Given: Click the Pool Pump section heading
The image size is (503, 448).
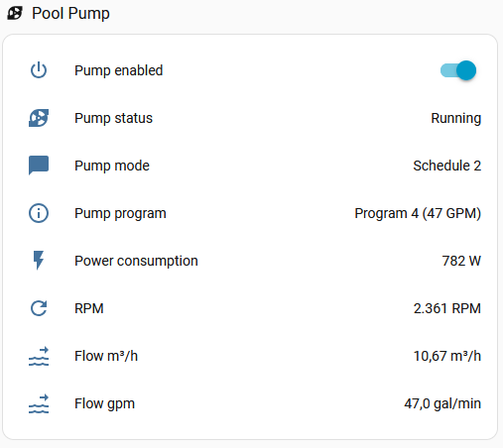Looking at the screenshot, I should [x=70, y=14].
